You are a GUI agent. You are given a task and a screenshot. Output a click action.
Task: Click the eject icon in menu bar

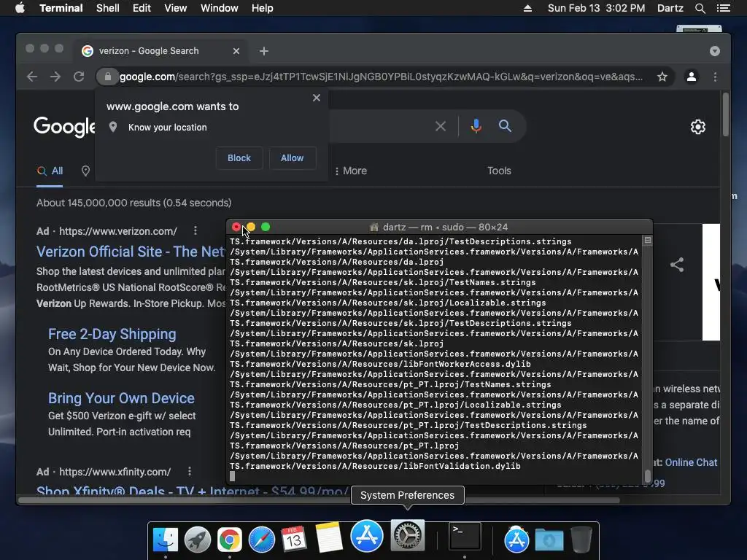click(x=527, y=8)
